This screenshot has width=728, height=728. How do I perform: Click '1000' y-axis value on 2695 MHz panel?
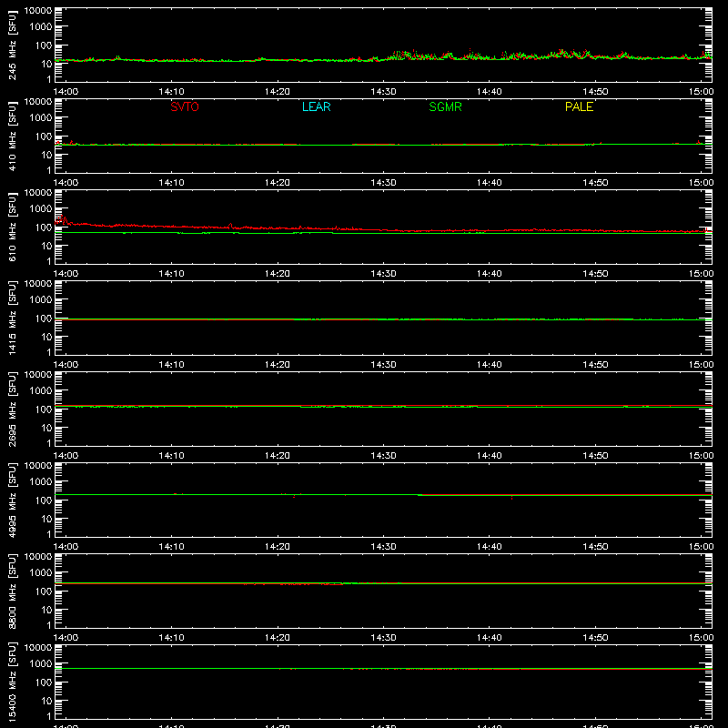tap(41, 390)
